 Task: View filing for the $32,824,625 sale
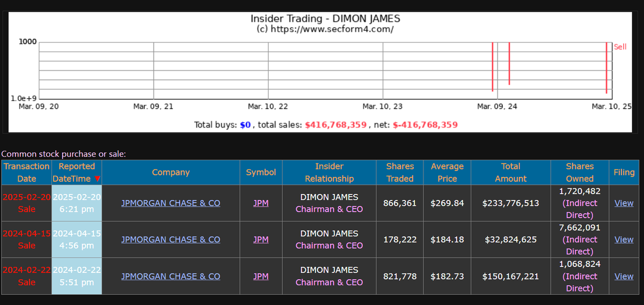[x=624, y=240]
